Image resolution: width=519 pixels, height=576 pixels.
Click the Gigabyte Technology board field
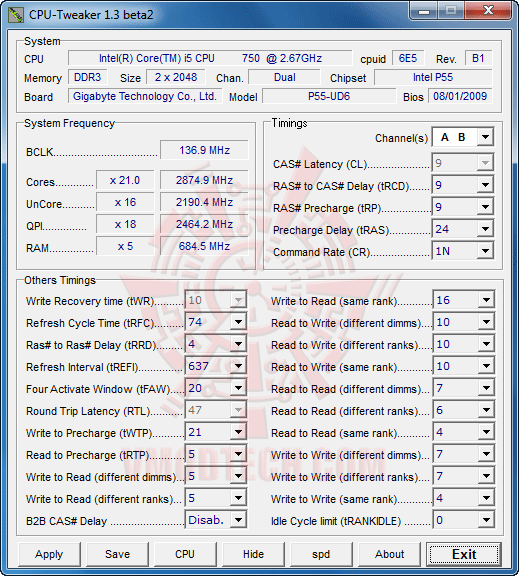click(x=145, y=96)
